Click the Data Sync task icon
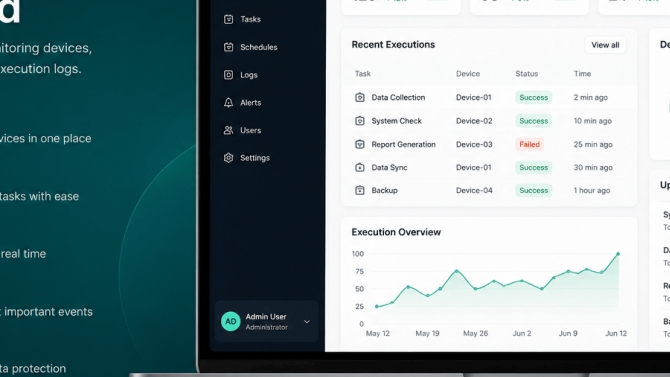670x377 pixels. (360, 168)
